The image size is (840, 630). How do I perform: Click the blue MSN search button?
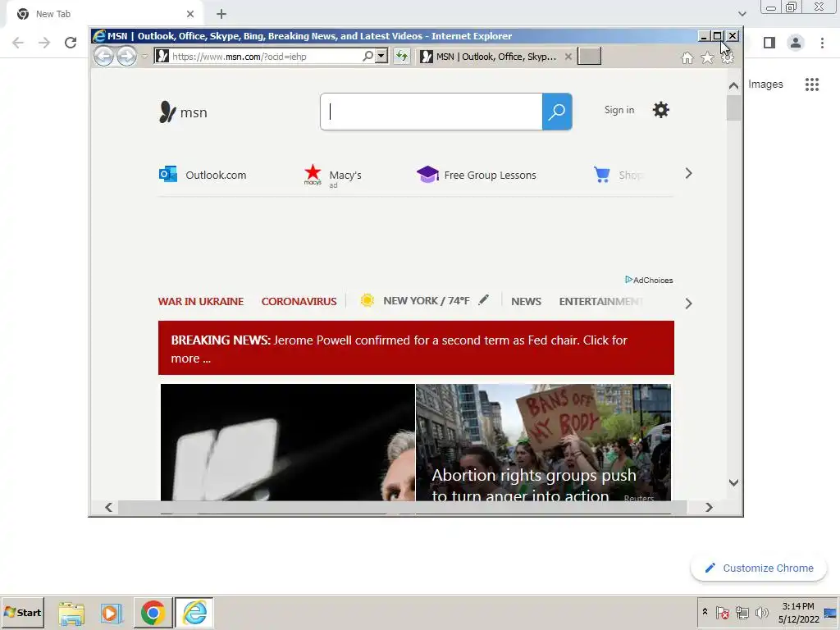click(x=557, y=112)
